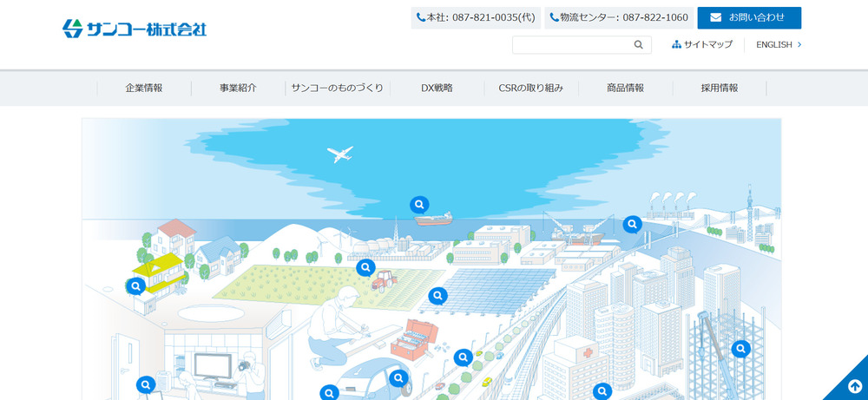The height and width of the screenshot is (400, 868).
Task: Open magnifier marker below the hospital building
Action: 602,391
